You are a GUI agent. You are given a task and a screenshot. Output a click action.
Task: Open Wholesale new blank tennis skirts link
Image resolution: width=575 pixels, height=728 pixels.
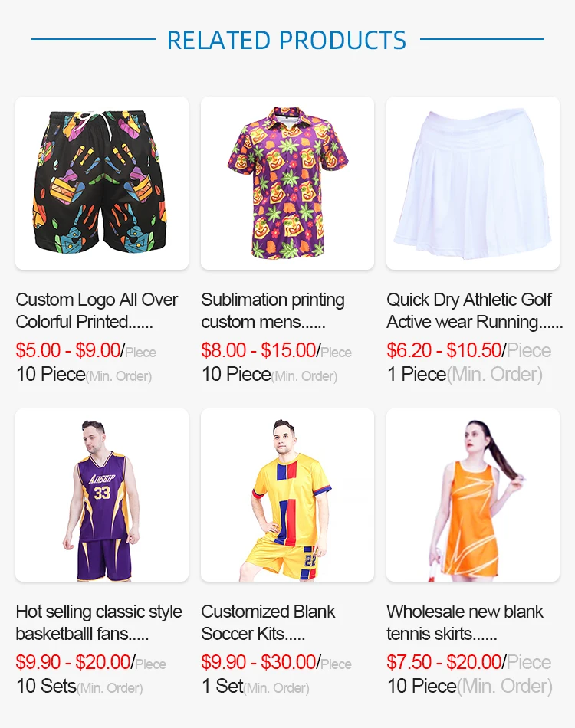click(465, 622)
